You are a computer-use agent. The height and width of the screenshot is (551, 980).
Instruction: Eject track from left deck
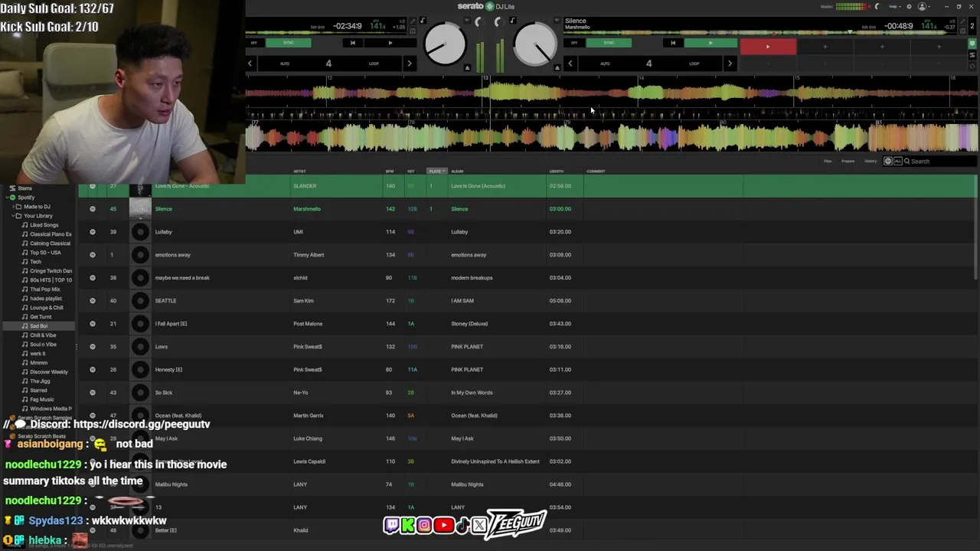pyautogui.click(x=467, y=68)
